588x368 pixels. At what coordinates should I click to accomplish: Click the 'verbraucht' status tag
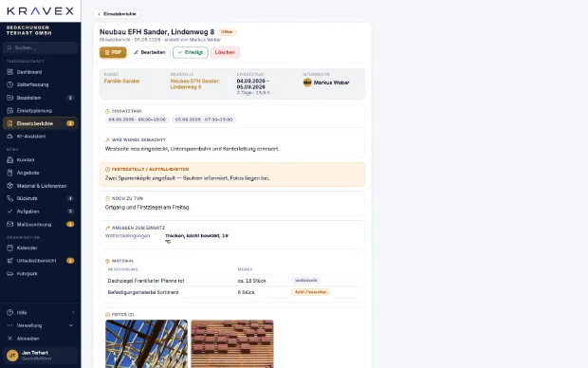pyautogui.click(x=306, y=280)
